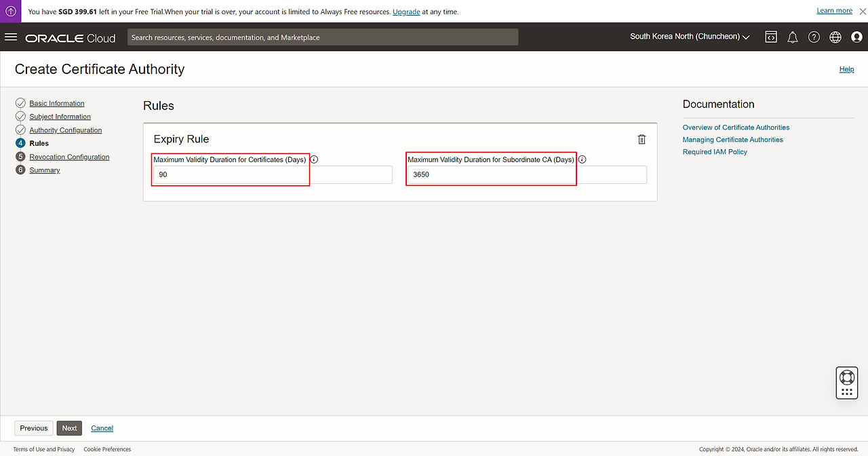Go to Basic Information step
Viewport: 868px width, 456px height.
(x=57, y=103)
